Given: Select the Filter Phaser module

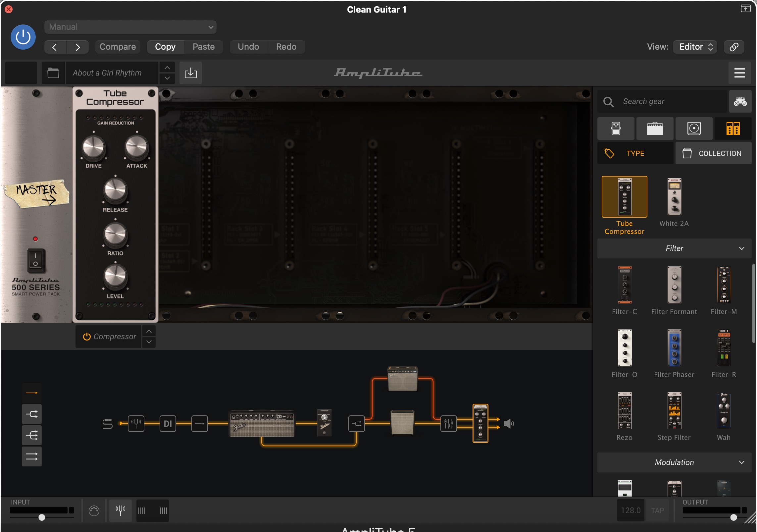Looking at the screenshot, I should [674, 348].
